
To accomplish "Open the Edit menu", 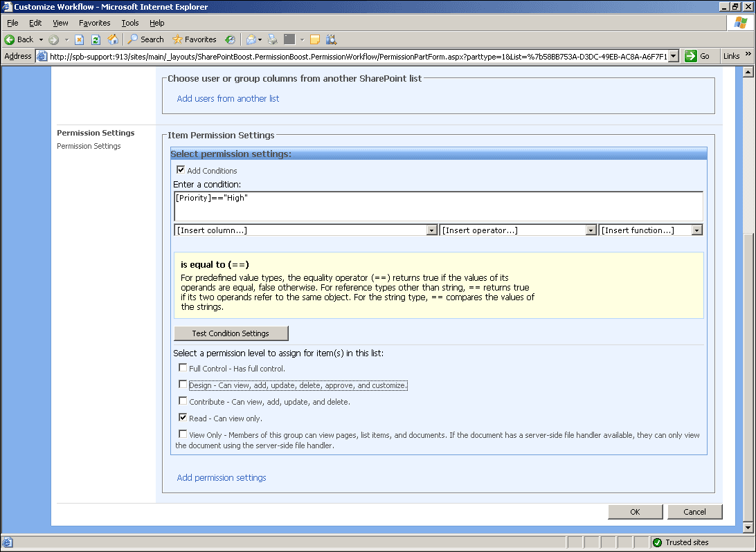I will coord(35,23).
